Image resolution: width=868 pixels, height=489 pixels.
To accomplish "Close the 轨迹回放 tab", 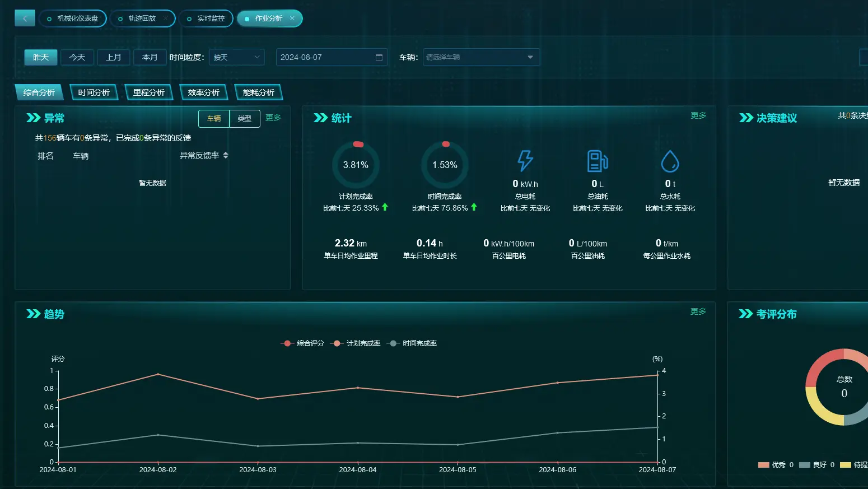I will [166, 18].
